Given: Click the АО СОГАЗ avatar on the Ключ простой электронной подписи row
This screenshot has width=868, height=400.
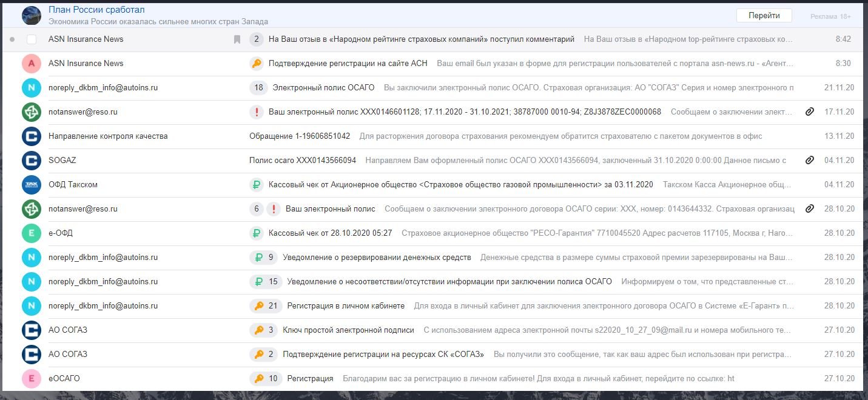Looking at the screenshot, I should (32, 330).
